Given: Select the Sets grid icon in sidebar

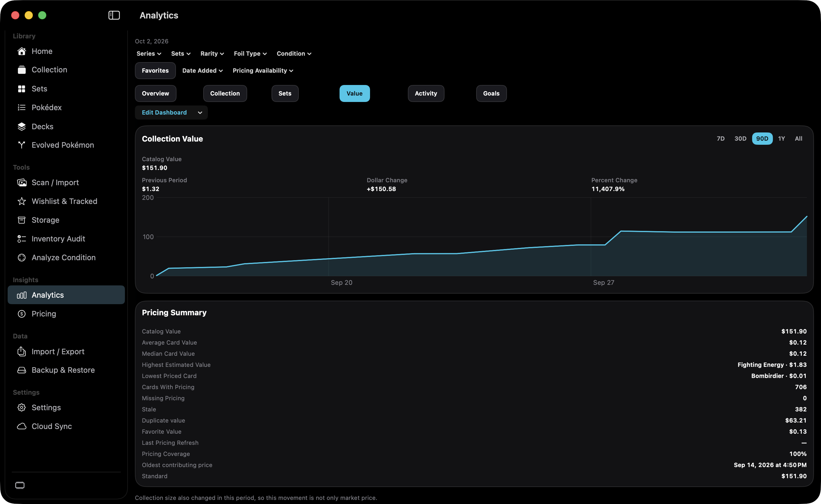Looking at the screenshot, I should pyautogui.click(x=22, y=89).
